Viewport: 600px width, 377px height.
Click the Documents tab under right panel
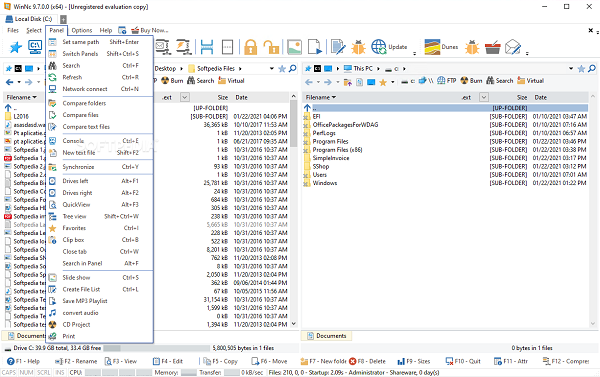327,336
